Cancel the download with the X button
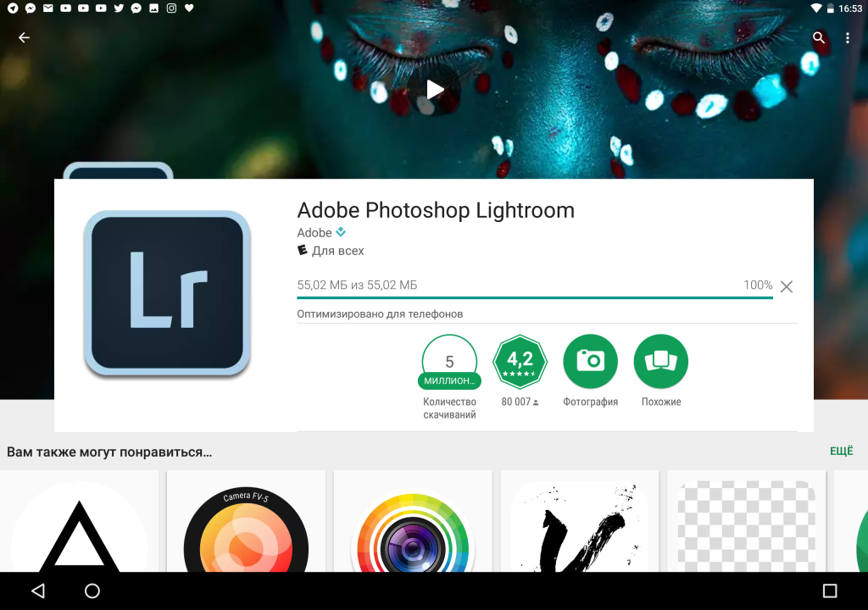The image size is (868, 610). [787, 286]
